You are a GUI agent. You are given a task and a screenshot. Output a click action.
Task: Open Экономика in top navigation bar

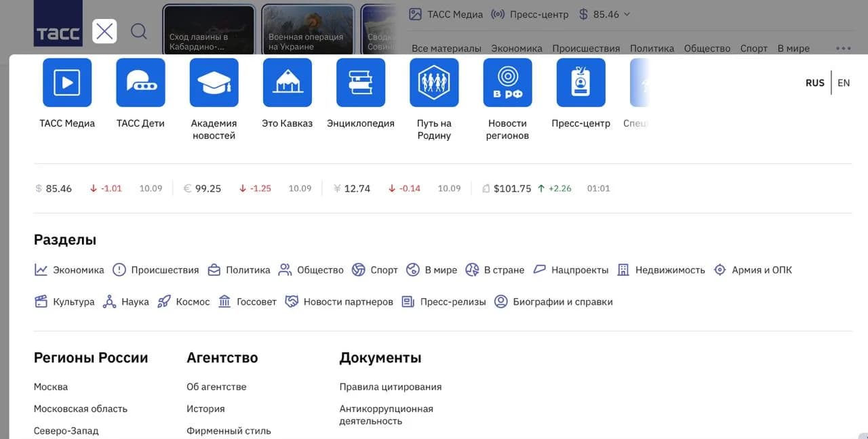(x=517, y=48)
